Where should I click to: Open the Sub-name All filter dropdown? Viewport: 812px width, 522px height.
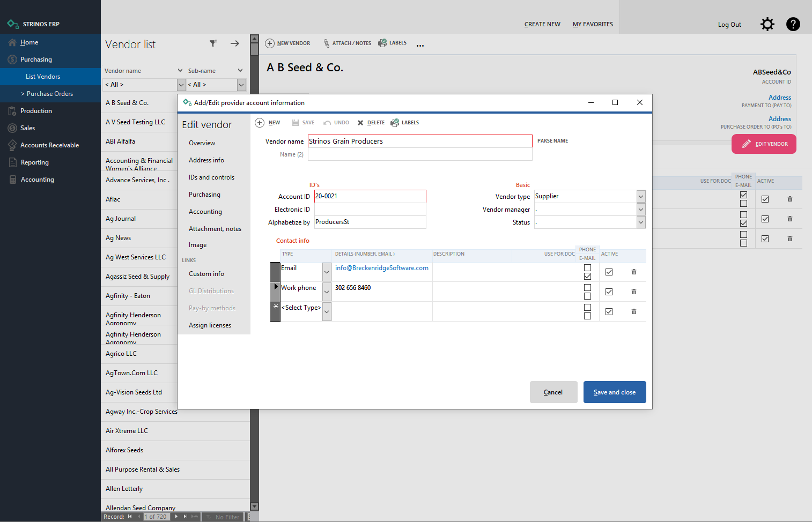[241, 85]
